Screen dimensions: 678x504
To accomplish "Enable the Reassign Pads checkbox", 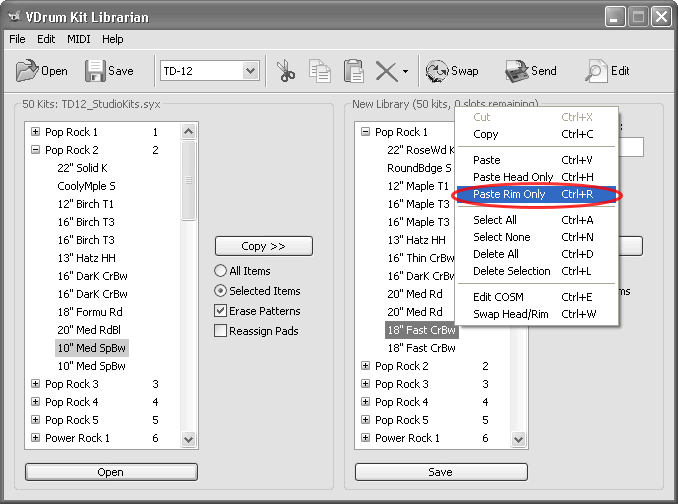I will [221, 331].
